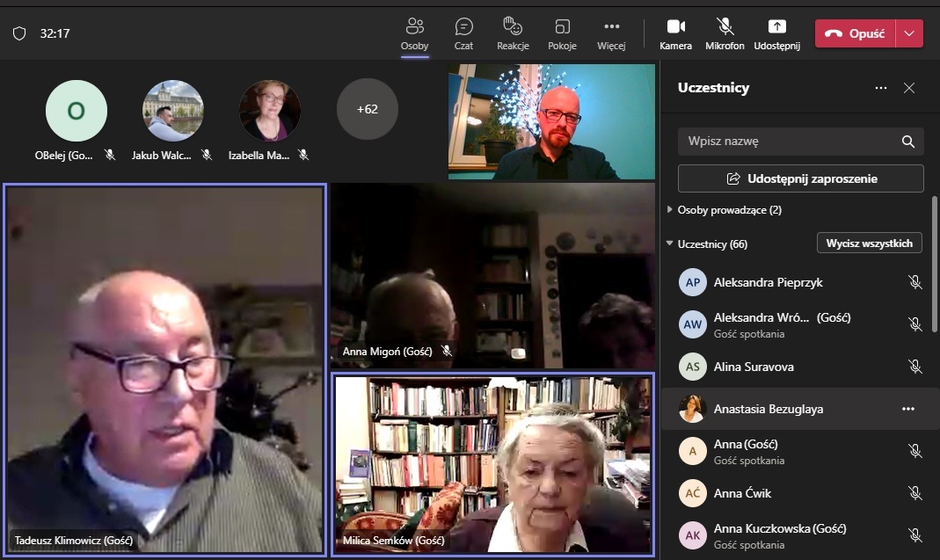Open the Więcej more actions menu
The width and height of the screenshot is (940, 560).
[611, 34]
